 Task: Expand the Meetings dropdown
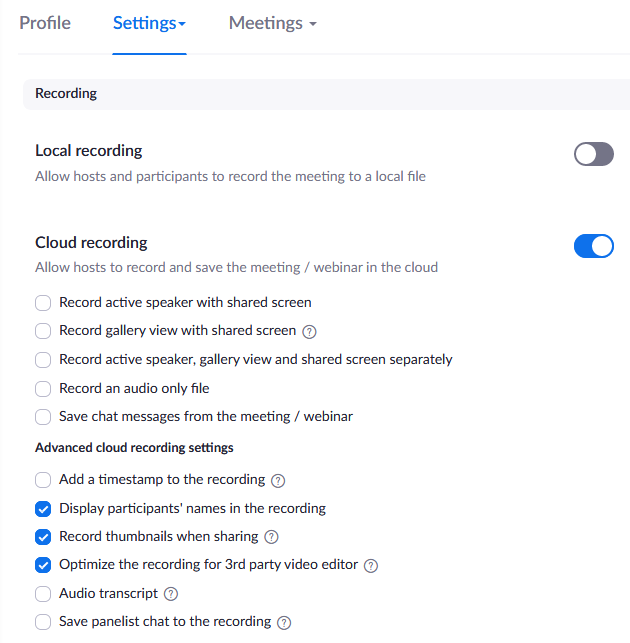pyautogui.click(x=272, y=23)
